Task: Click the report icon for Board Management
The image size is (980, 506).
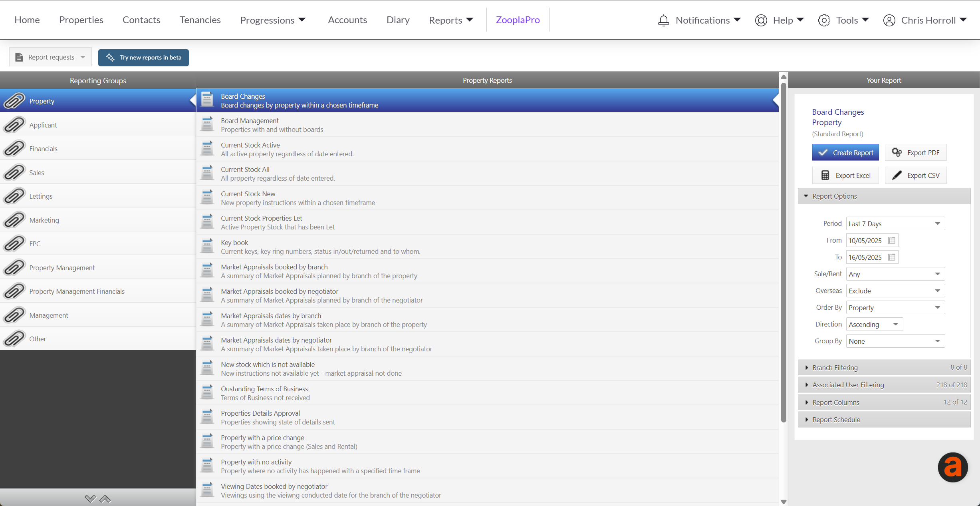Action: pyautogui.click(x=207, y=124)
